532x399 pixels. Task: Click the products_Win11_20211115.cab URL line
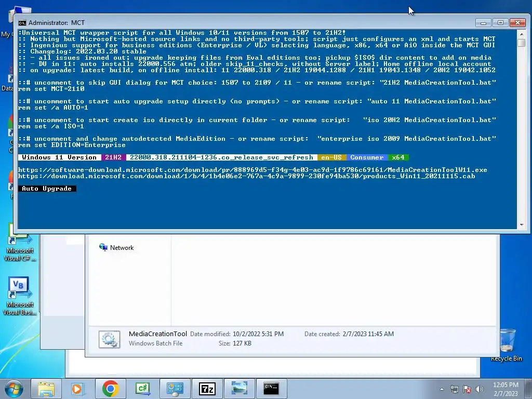(247, 176)
